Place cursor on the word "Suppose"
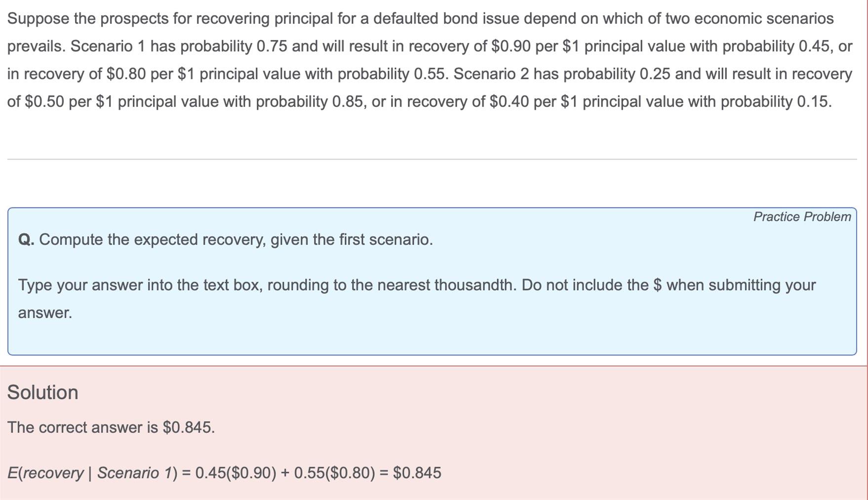 [38, 19]
